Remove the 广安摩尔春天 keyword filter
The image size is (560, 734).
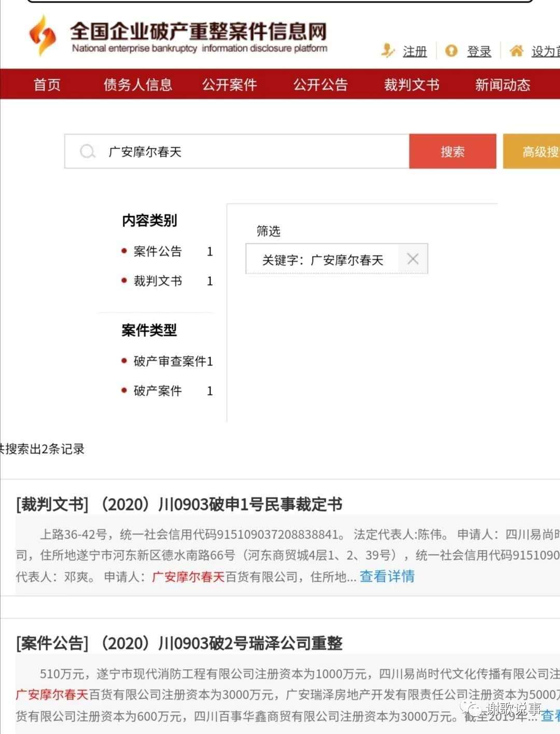coord(413,259)
